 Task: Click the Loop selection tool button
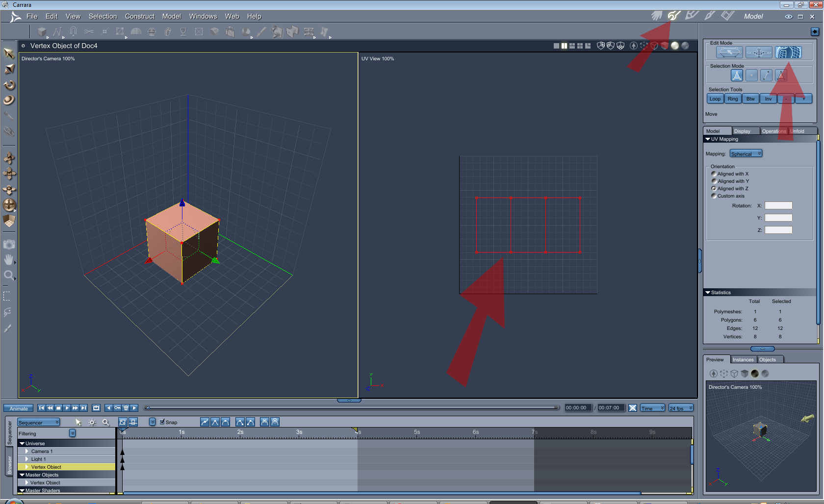(715, 99)
